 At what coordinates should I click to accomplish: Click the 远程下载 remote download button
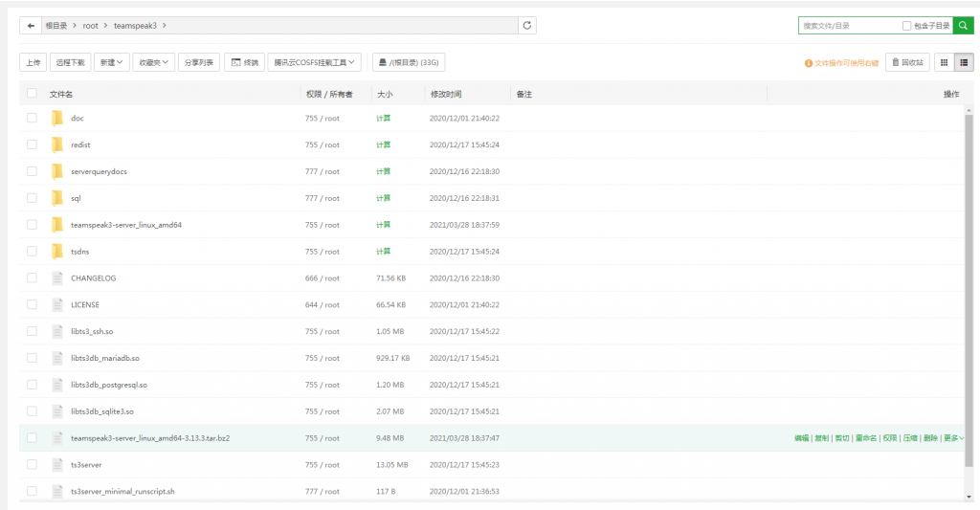coord(70,62)
